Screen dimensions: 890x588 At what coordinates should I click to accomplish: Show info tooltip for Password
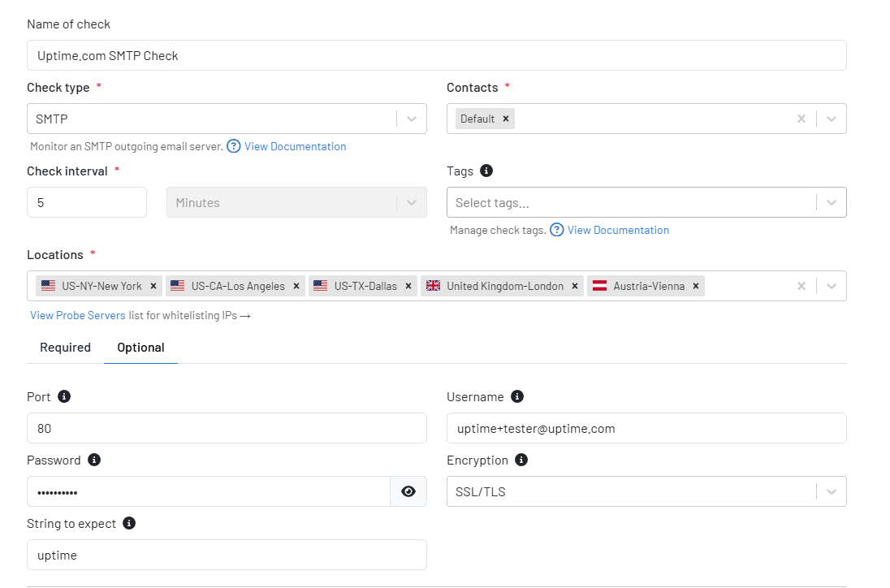point(94,460)
